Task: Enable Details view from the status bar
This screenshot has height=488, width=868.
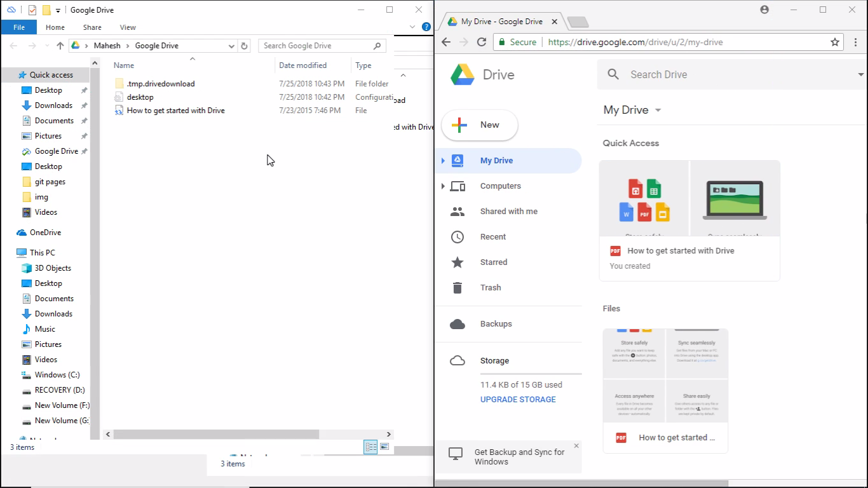Action: 370,447
